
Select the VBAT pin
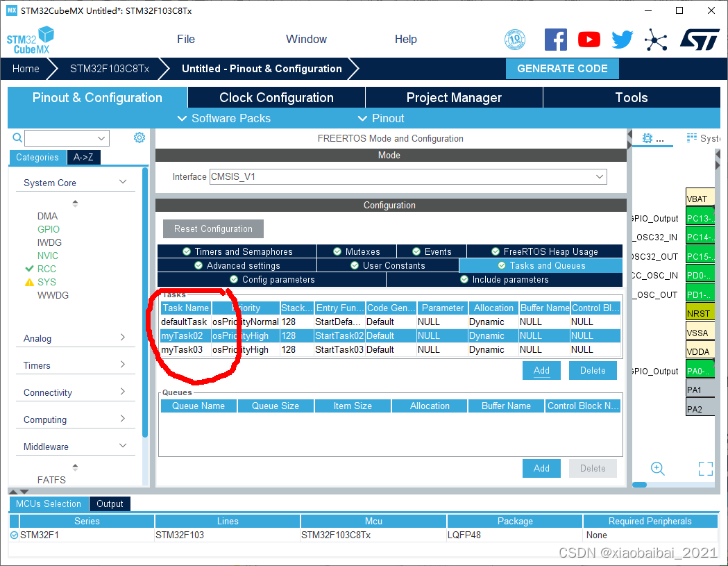[700, 199]
